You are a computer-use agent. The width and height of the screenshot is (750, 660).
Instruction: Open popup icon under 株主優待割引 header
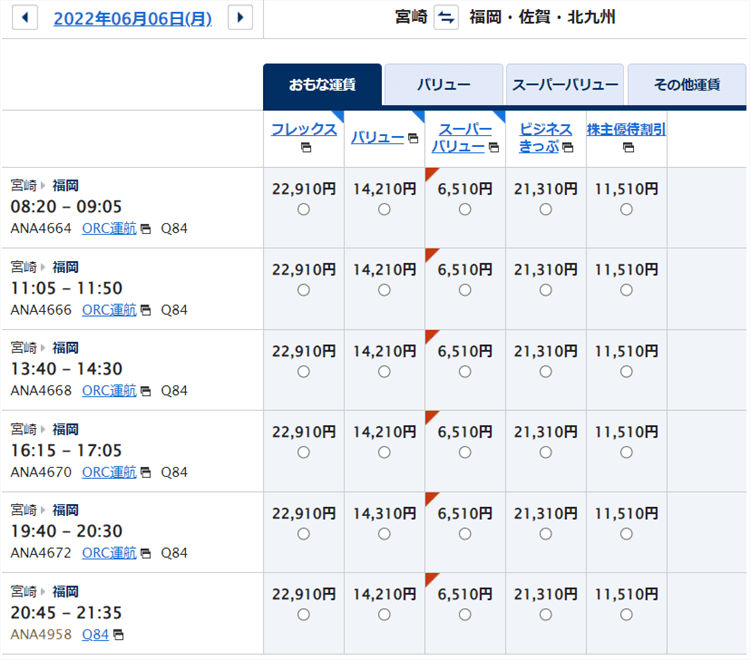[x=627, y=148]
